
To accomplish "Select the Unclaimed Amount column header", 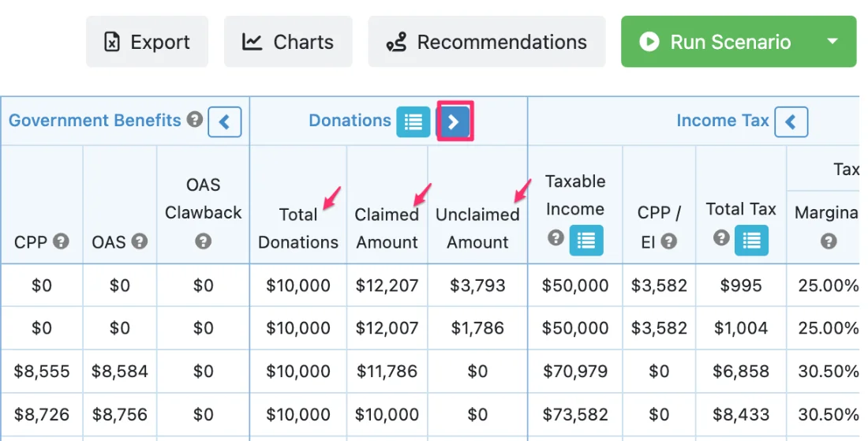I will coord(477,228).
